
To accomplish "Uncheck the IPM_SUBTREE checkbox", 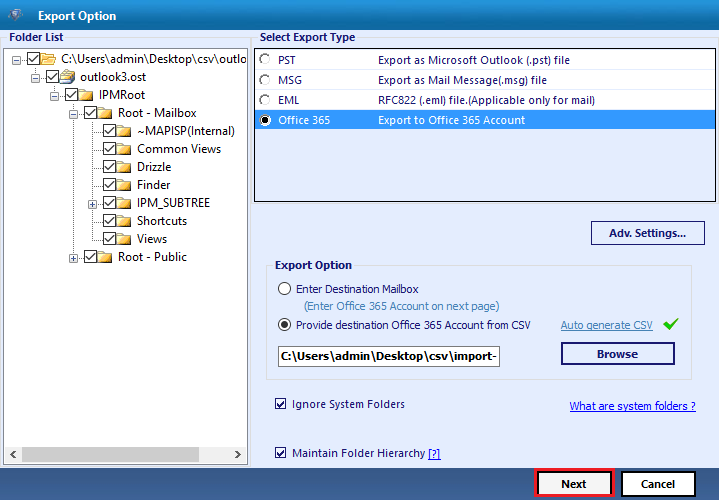I will tap(109, 203).
